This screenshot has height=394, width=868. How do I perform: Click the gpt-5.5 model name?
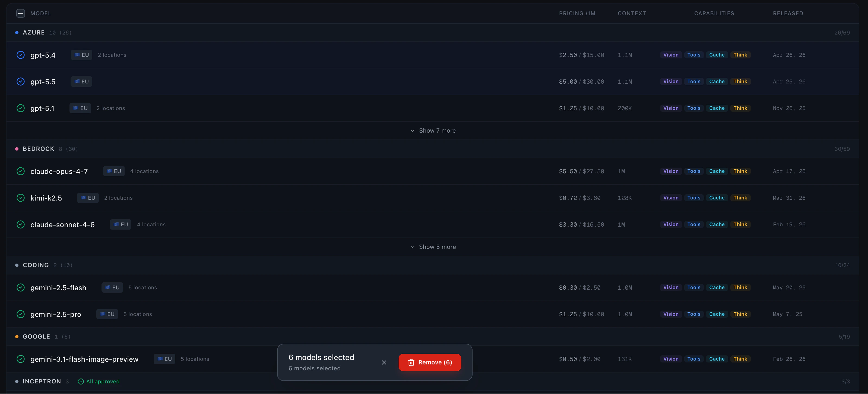click(x=43, y=82)
